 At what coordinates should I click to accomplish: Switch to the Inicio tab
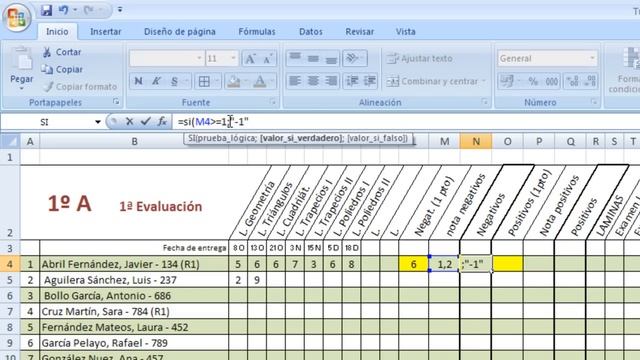pos(57,31)
